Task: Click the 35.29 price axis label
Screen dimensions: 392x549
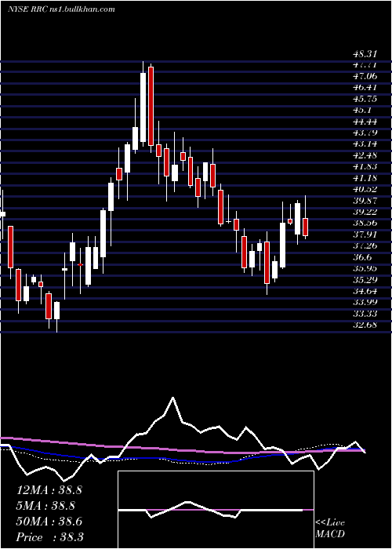Action: (365, 280)
